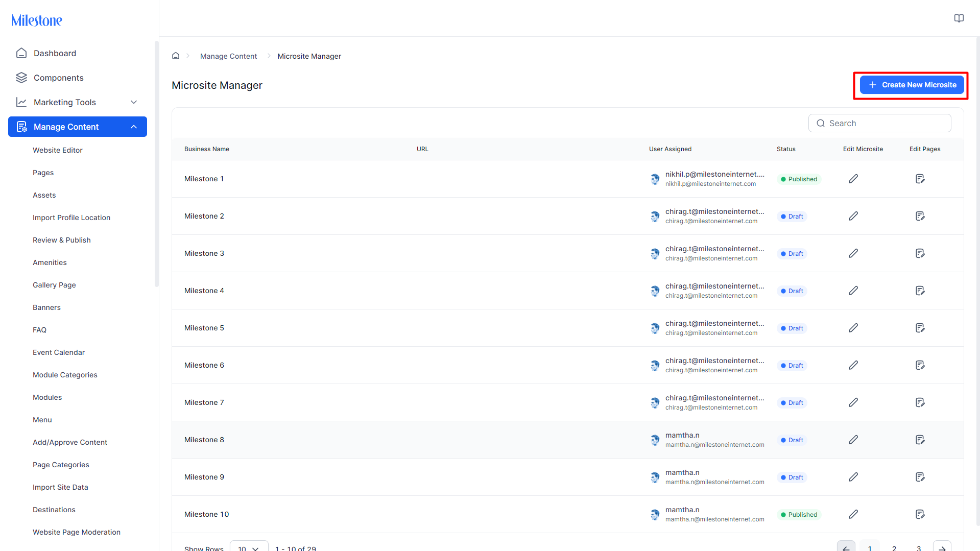Collapse the Manage Content section chevron
The width and height of the screenshot is (980, 551).
coord(134,127)
